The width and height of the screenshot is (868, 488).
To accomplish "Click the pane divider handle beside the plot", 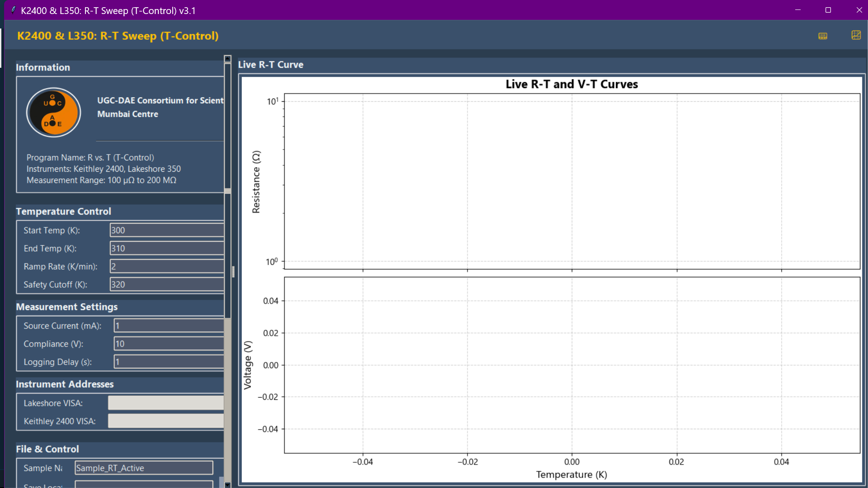I will pos(233,272).
